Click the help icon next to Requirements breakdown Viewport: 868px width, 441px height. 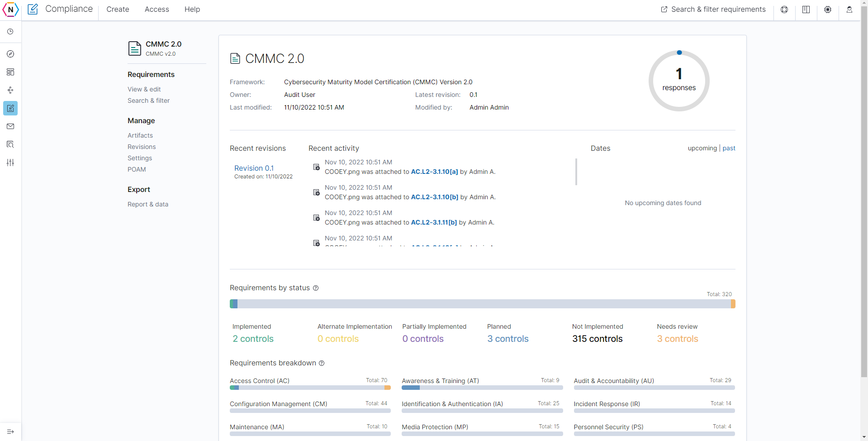(x=322, y=363)
